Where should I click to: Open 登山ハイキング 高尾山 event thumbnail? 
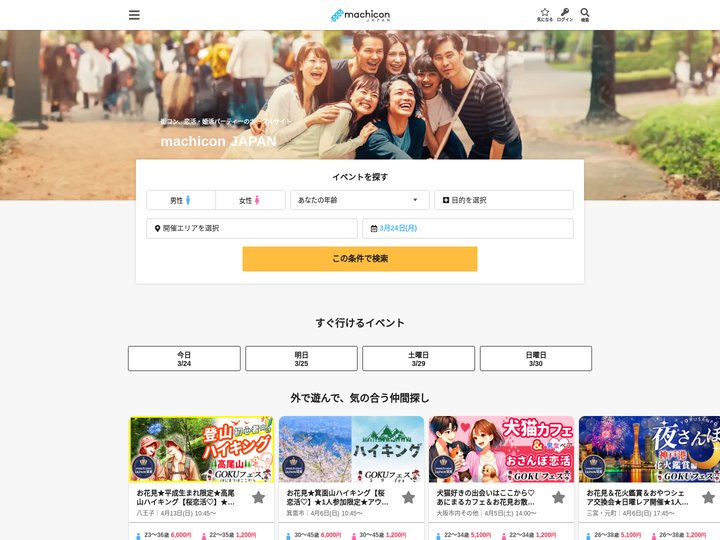(202, 450)
